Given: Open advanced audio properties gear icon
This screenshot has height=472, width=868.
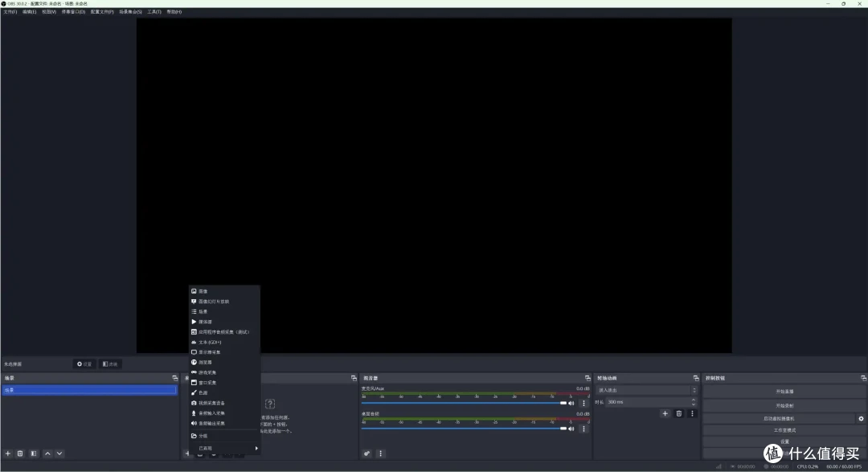Looking at the screenshot, I should click(367, 454).
